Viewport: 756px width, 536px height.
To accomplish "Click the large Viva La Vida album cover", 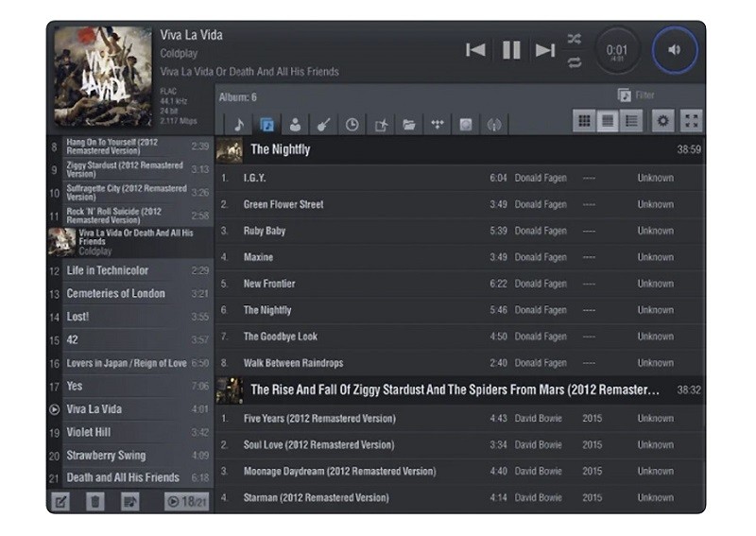I will click(x=103, y=77).
